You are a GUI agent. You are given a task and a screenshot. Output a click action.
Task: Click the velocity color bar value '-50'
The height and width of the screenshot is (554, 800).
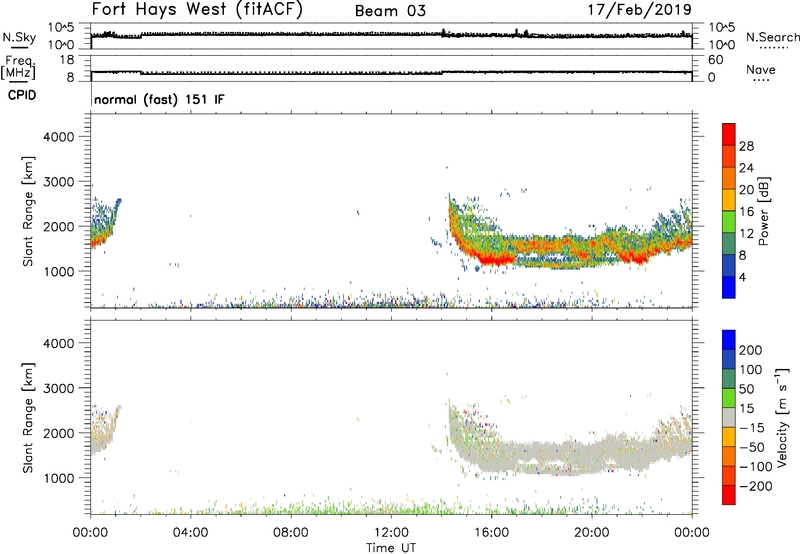pos(752,447)
